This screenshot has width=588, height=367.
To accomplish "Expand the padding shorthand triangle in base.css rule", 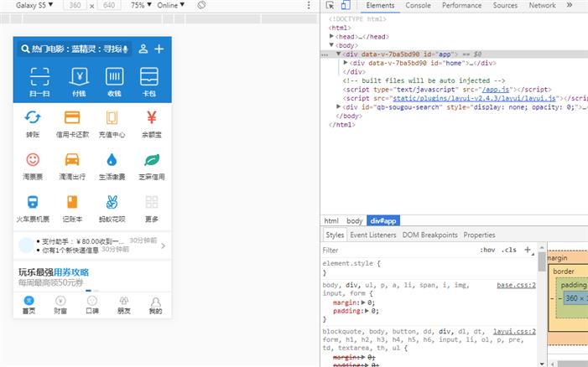I will coord(367,311).
